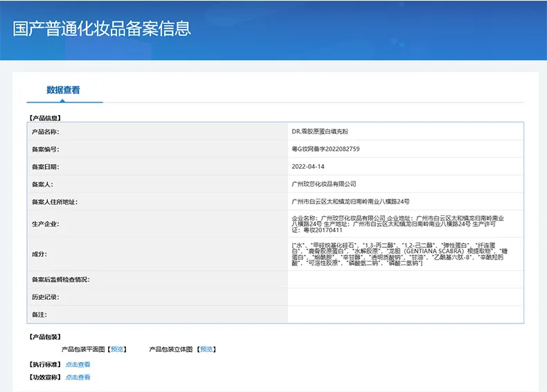Select the 执行标准 label
The width and height of the screenshot is (547, 392).
click(x=45, y=364)
